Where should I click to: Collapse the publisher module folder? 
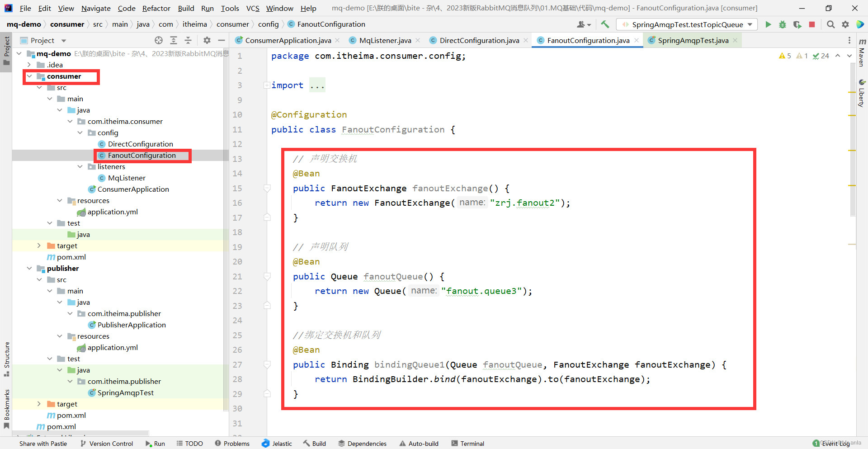29,268
